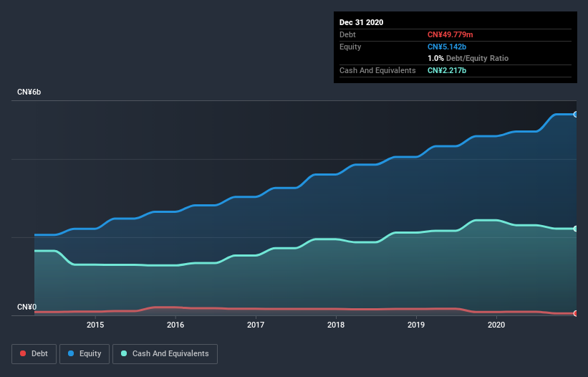This screenshot has width=588, height=377.
Task: Click the 2015 x-axis label
Action: point(95,325)
